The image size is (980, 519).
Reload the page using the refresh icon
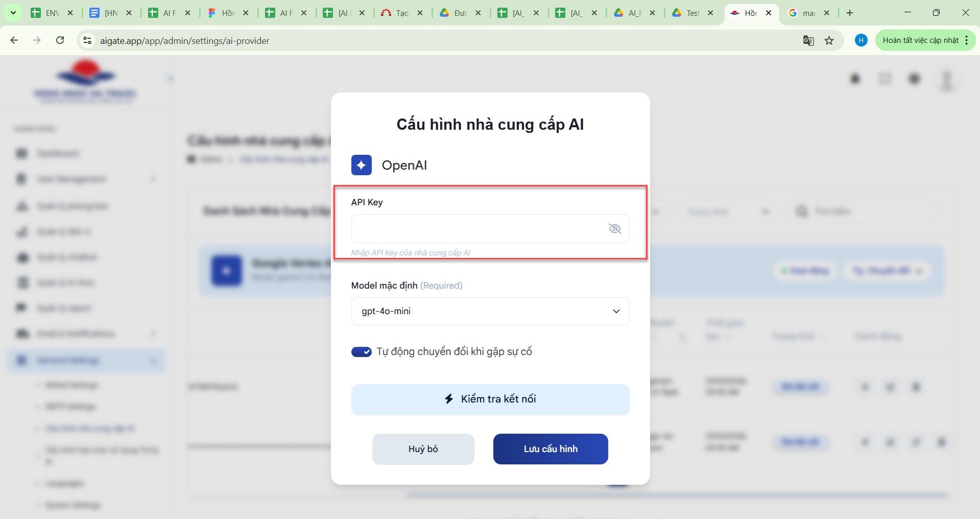pos(60,40)
